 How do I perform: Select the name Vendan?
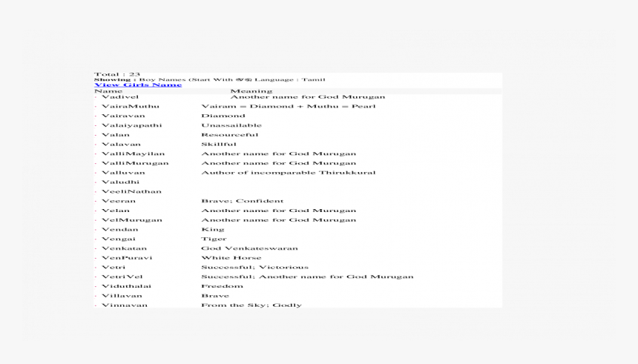click(x=119, y=229)
